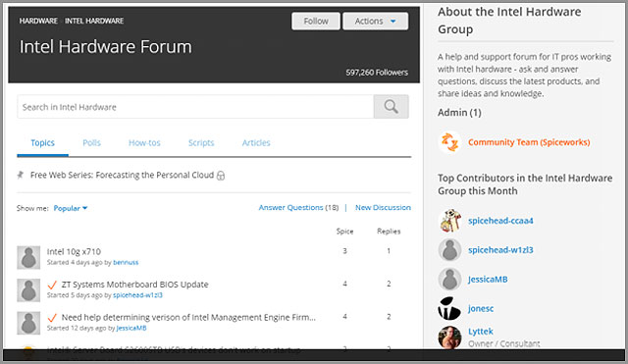Follow the Intel Hardware Forum
628x364 pixels.
(316, 22)
